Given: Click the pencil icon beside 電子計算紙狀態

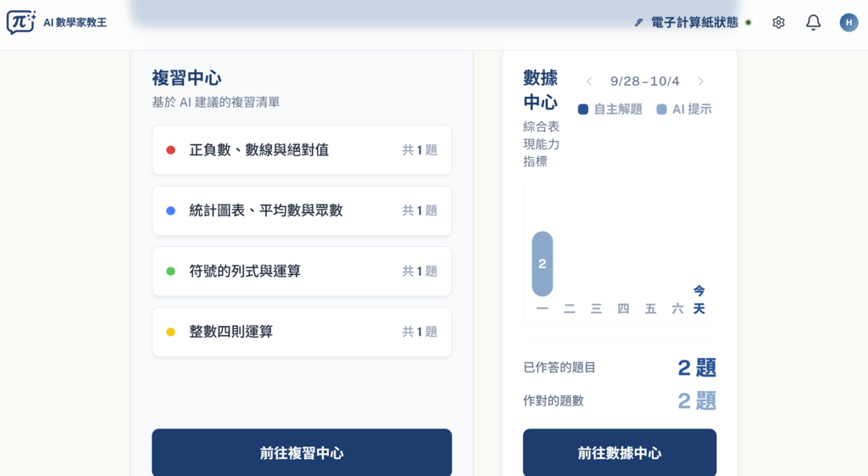Looking at the screenshot, I should click(x=638, y=23).
